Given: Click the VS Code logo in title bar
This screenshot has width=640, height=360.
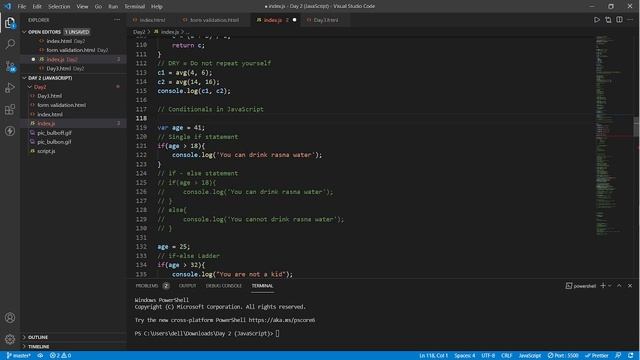Looking at the screenshot, I should [8, 6].
